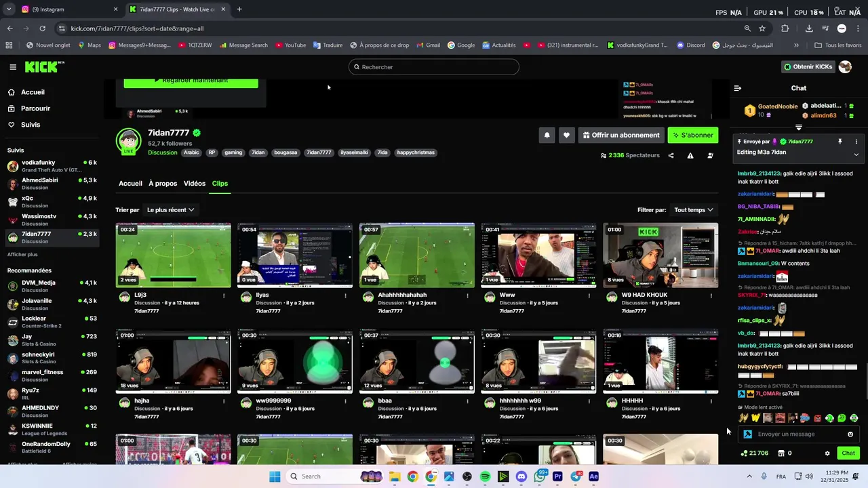The image size is (868, 488).
Task: Open options for clip W9 HAD KHOUK
Action: [711, 296]
